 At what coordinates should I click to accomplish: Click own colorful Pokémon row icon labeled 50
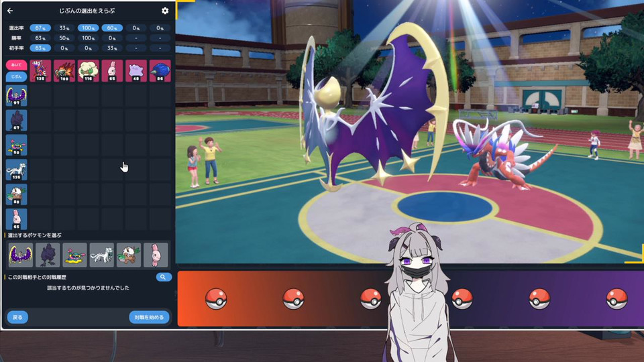click(16, 145)
